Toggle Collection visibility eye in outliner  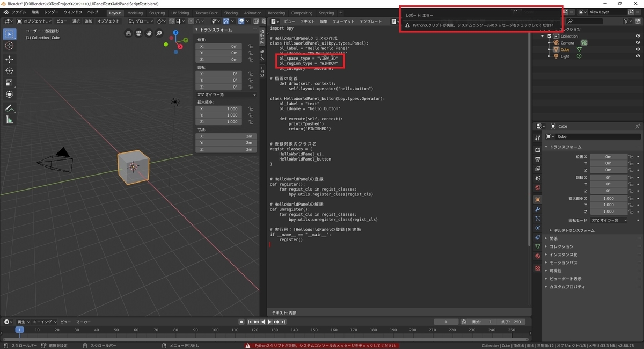coord(638,36)
